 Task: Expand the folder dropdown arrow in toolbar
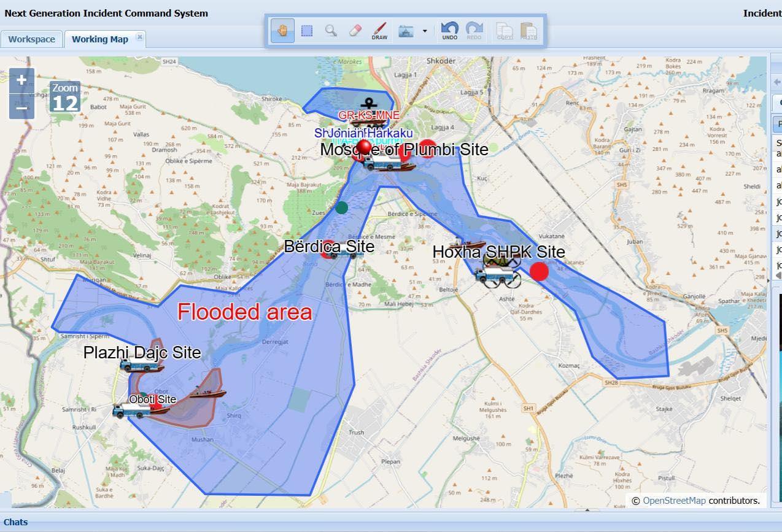click(x=425, y=31)
